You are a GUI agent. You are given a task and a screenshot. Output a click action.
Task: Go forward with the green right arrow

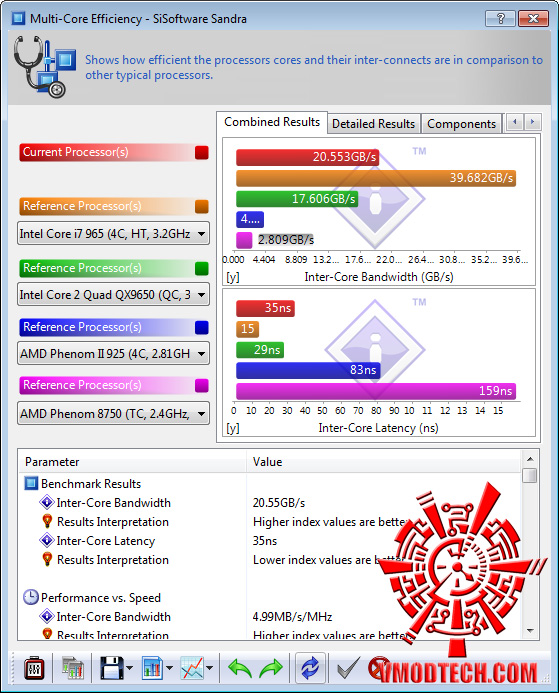271,668
